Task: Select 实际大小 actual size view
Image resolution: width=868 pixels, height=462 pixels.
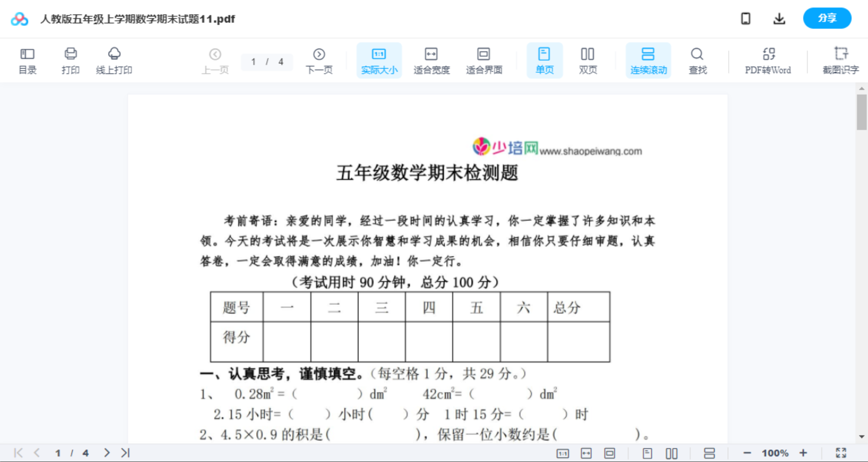Action: [x=379, y=60]
